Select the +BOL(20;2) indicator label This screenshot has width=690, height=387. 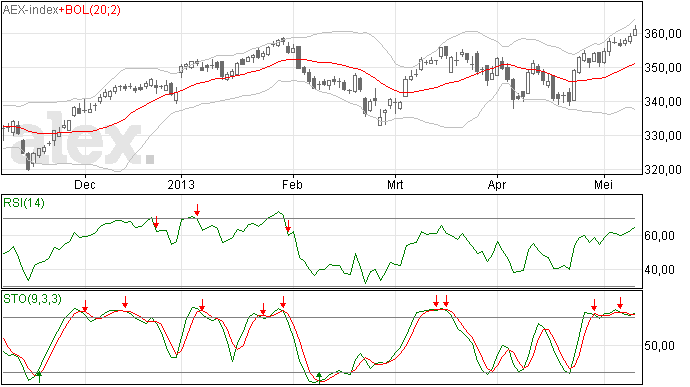(x=89, y=10)
